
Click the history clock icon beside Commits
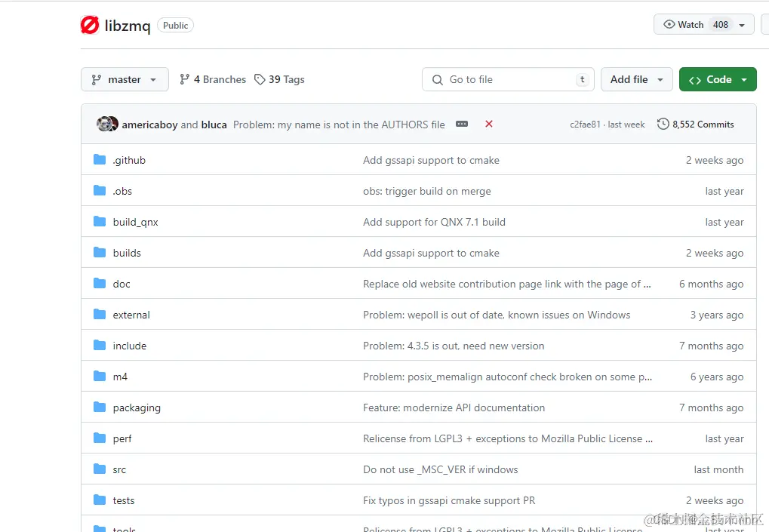coord(663,124)
